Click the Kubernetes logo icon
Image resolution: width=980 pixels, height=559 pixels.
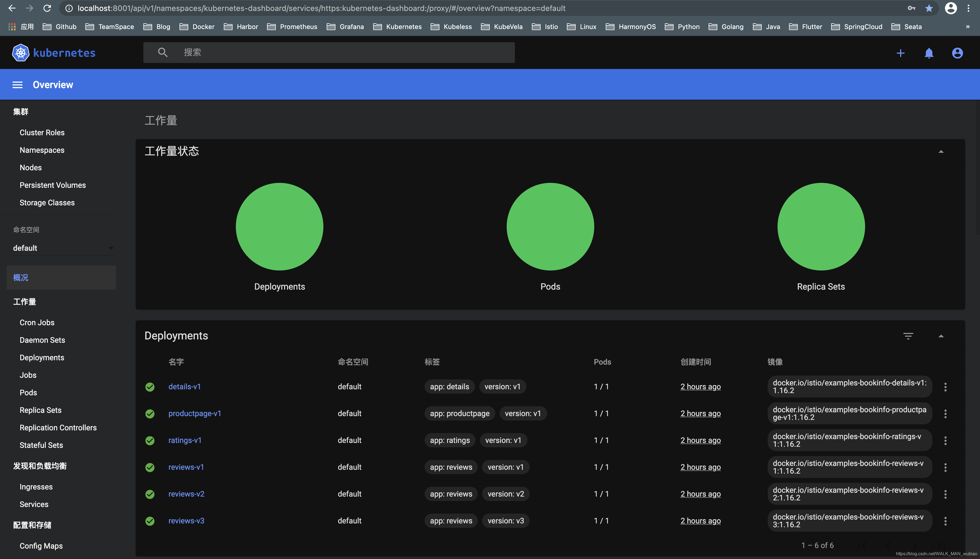pos(21,53)
